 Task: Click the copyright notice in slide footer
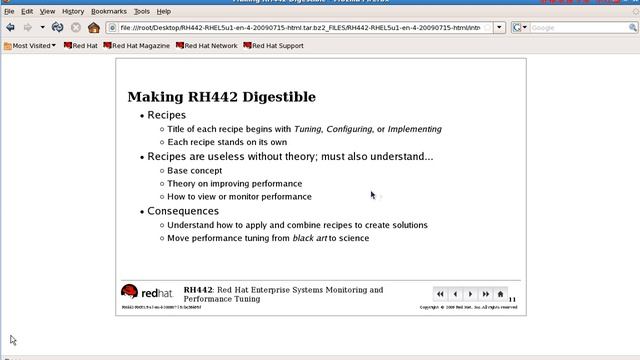pos(469,307)
